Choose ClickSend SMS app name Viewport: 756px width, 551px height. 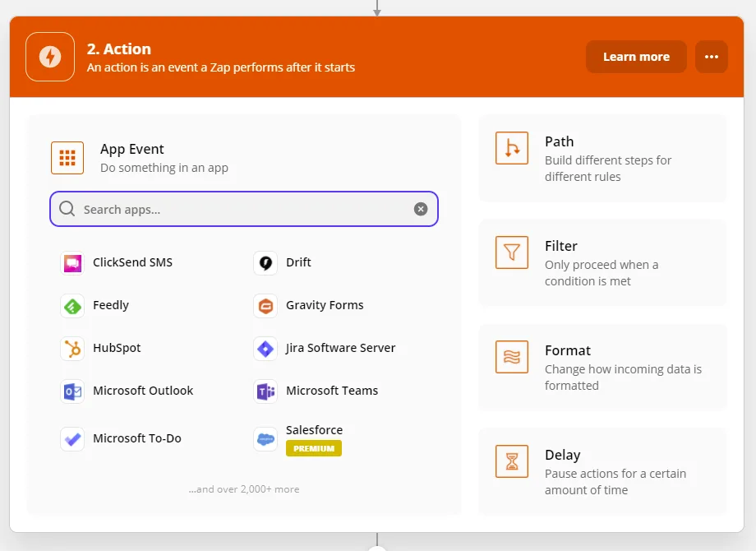click(132, 262)
